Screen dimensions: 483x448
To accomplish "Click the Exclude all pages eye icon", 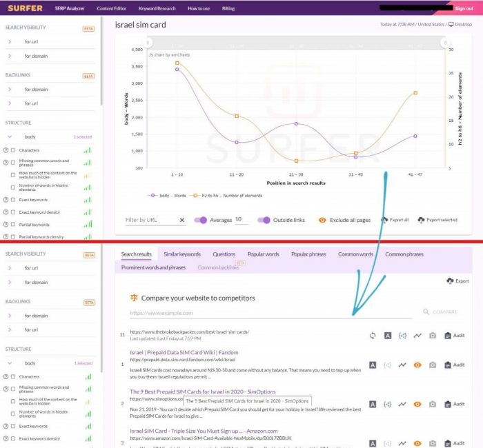I will click(322, 220).
